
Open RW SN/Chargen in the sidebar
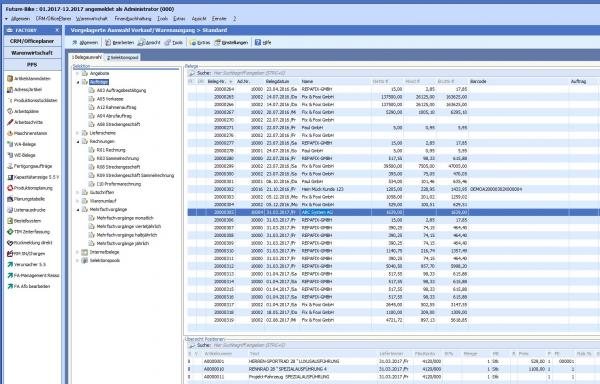pyautogui.click(x=26, y=254)
